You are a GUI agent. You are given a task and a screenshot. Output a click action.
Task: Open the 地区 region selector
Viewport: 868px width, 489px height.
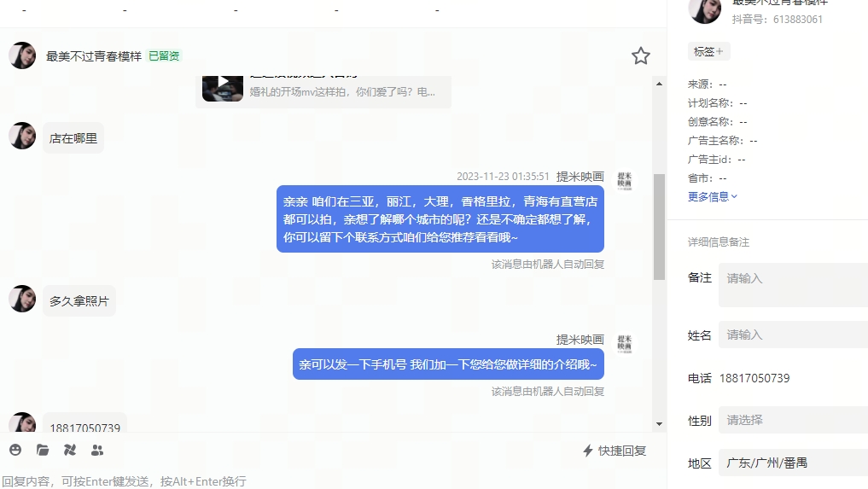pos(793,463)
